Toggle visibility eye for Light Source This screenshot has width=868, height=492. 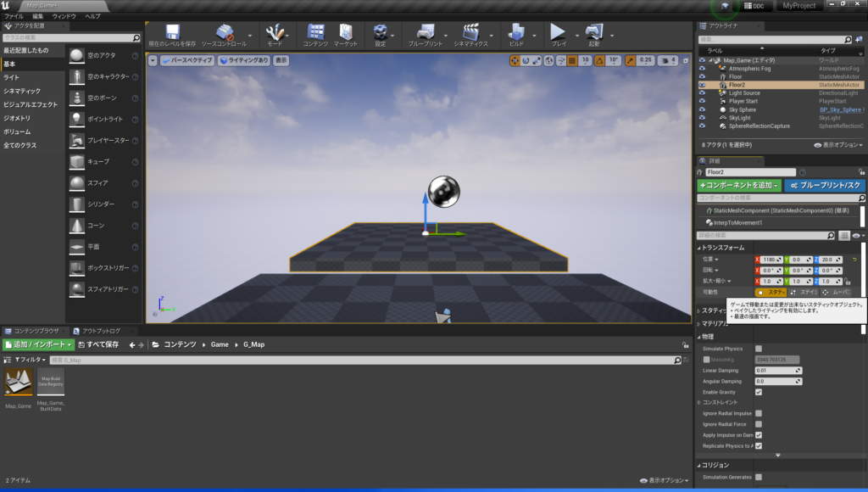pyautogui.click(x=702, y=93)
